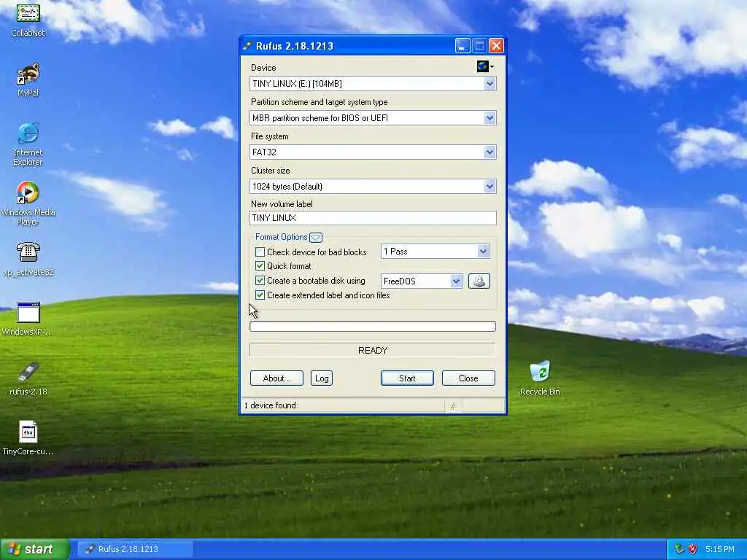Click the Close button in Rufus

468,378
